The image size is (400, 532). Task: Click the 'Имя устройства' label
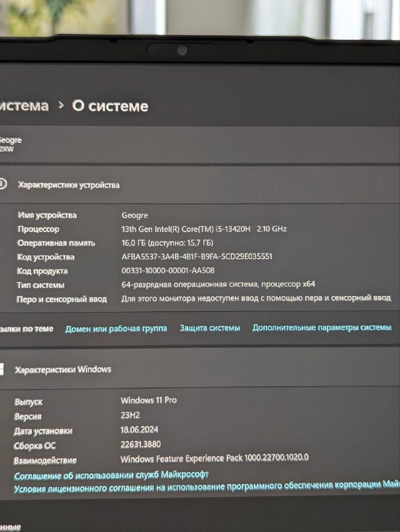click(x=47, y=215)
